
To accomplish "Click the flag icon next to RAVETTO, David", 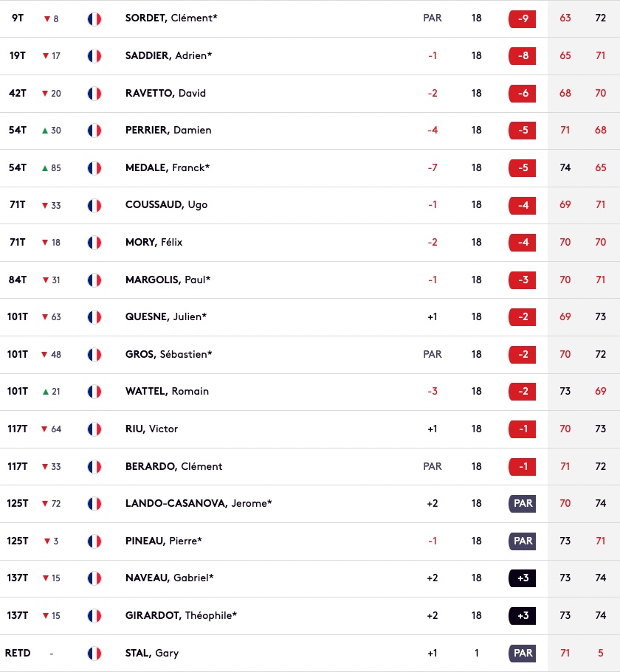I will pyautogui.click(x=94, y=94).
